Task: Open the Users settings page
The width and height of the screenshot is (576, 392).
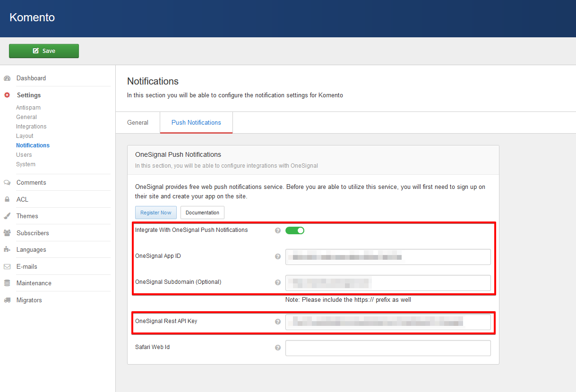Action: click(x=24, y=155)
